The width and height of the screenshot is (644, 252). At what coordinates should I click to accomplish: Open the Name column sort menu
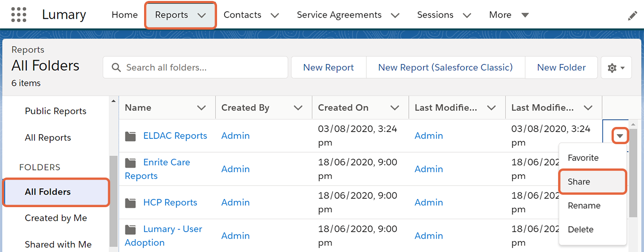pyautogui.click(x=201, y=108)
